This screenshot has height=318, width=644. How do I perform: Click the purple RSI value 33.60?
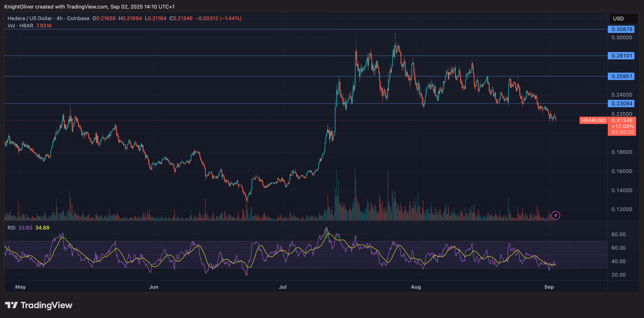pyautogui.click(x=25, y=228)
